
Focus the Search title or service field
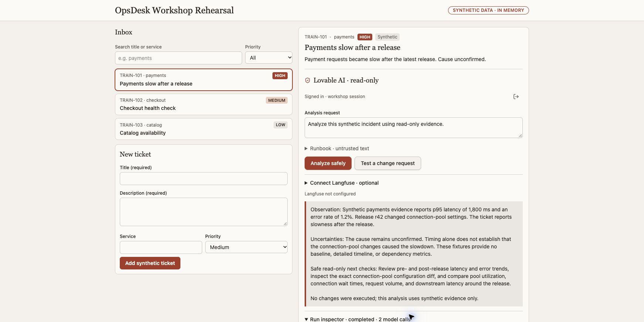tap(179, 58)
